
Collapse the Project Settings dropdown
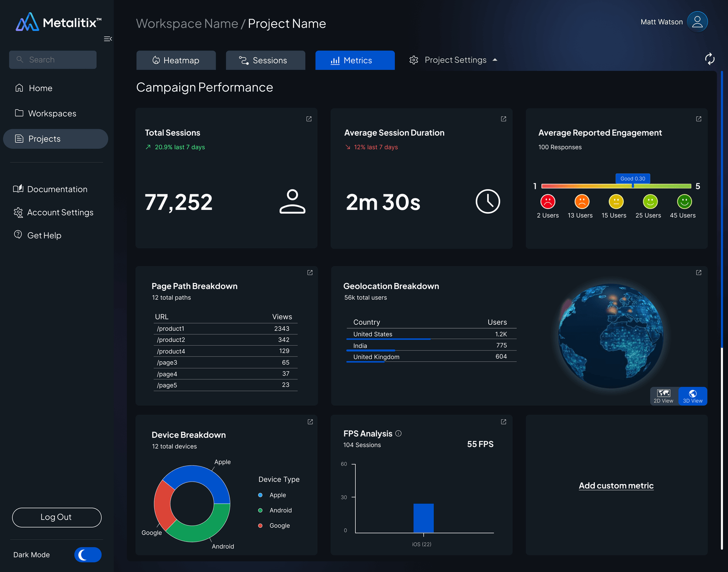coord(495,60)
